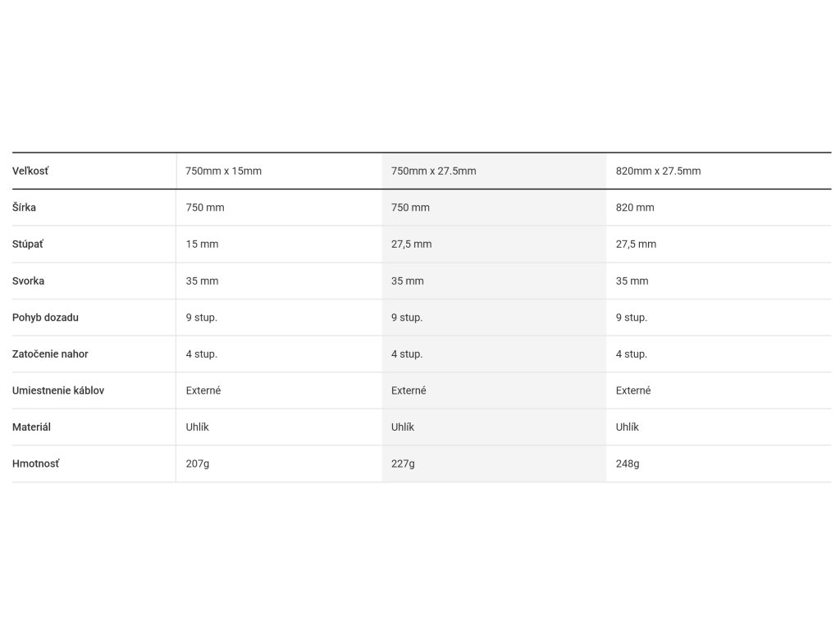Click the Materiál row label

point(32,427)
